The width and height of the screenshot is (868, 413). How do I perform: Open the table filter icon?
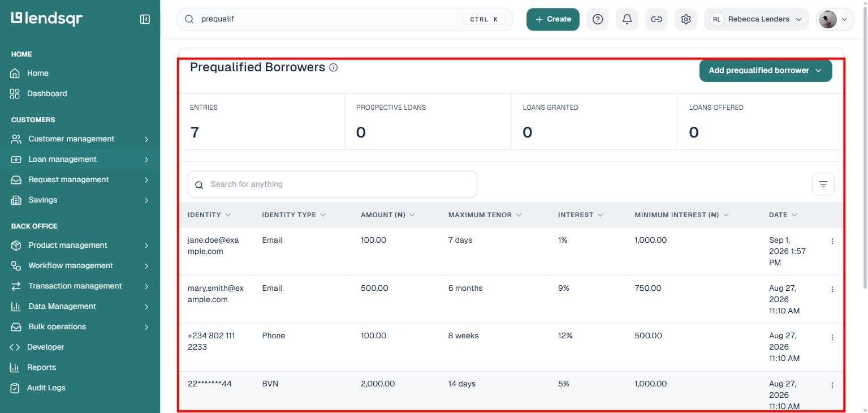823,184
